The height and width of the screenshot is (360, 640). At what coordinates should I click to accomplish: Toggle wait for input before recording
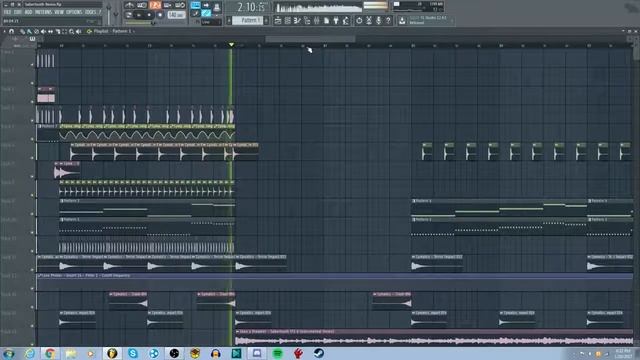pyautogui.click(x=142, y=5)
